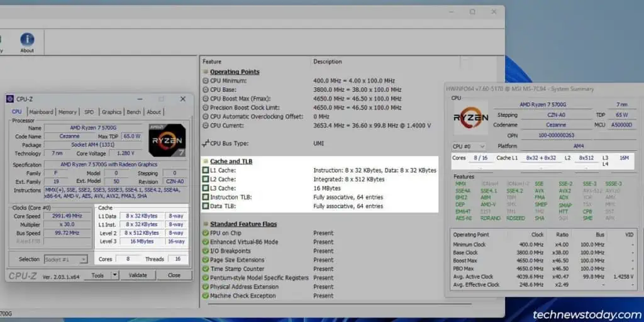Click the AVX2 feature label in HWiNFO
The height and width of the screenshot is (322, 644).
[x=565, y=191]
